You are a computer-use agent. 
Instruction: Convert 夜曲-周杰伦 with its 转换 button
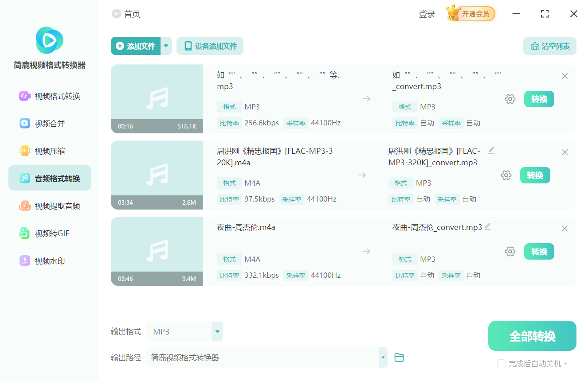click(x=539, y=252)
